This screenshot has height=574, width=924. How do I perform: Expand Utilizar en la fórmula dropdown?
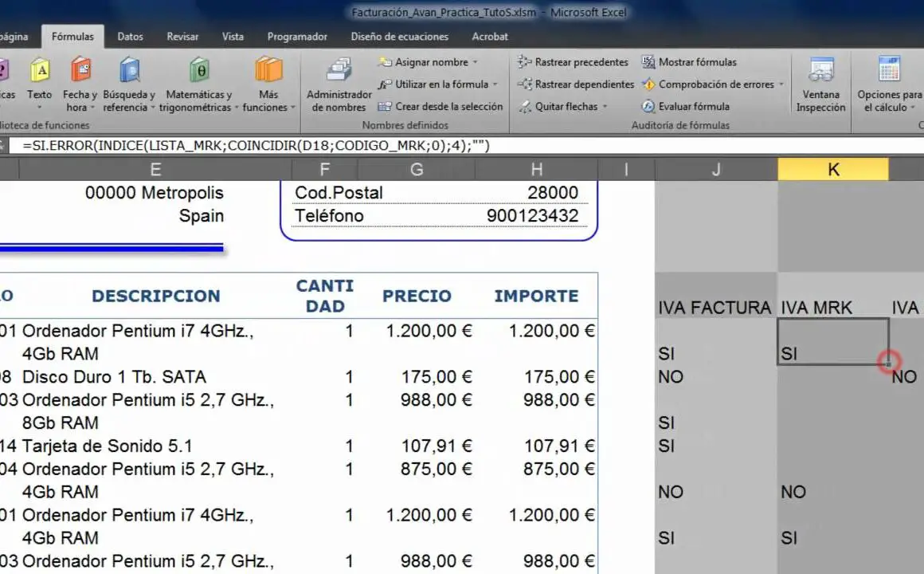495,85
